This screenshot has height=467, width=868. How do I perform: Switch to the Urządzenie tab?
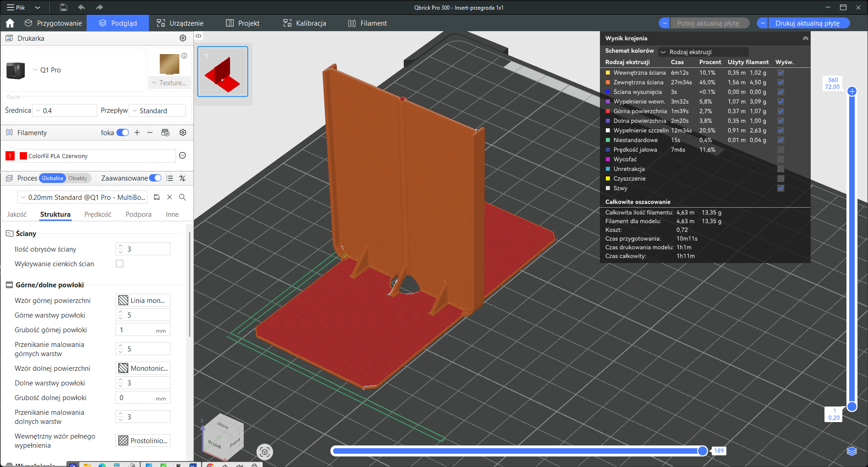coord(180,23)
